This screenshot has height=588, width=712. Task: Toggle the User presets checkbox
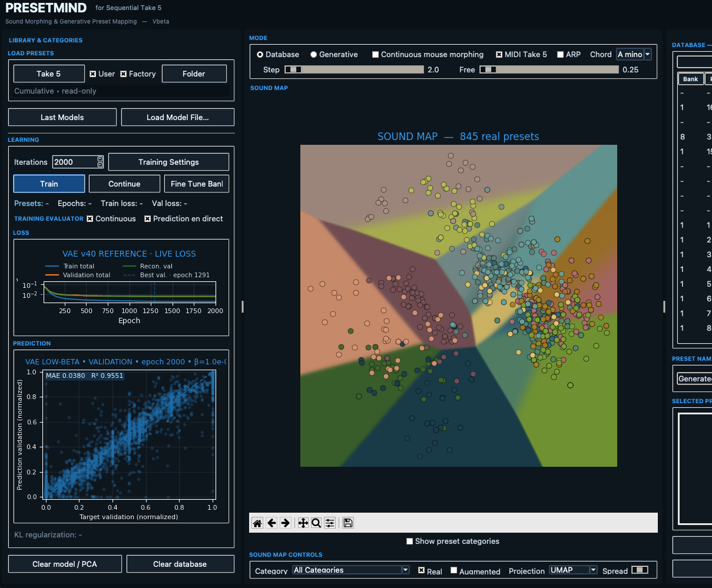(x=93, y=74)
